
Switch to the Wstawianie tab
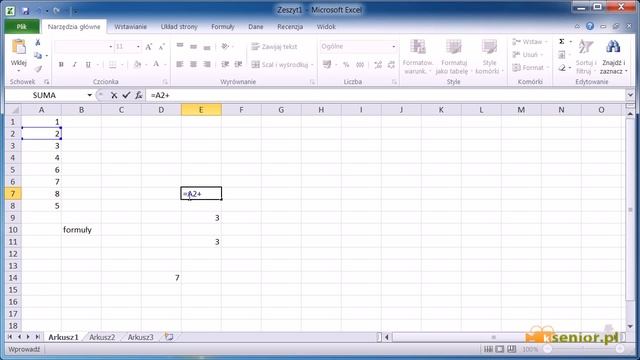coord(130,27)
